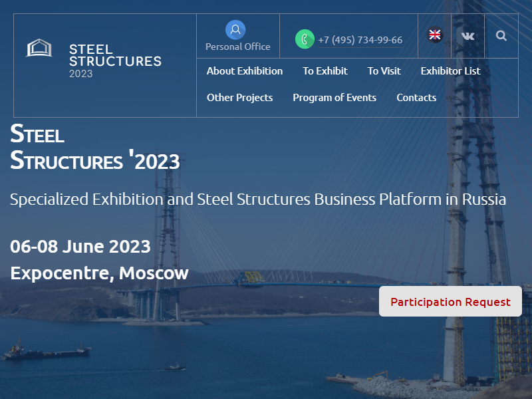Click the Participation Request button
Viewport: 532px width, 399px height.
point(450,301)
